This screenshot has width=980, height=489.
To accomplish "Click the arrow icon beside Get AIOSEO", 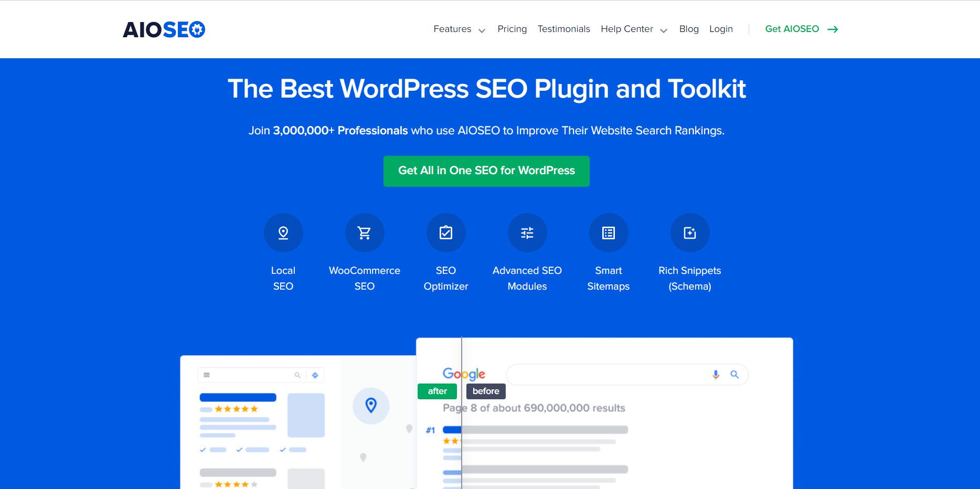I will pos(833,29).
